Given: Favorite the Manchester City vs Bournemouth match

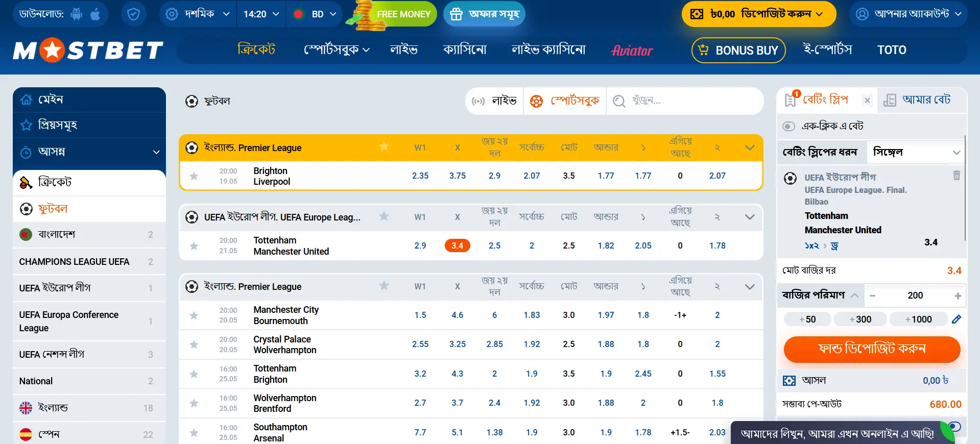Looking at the screenshot, I should [194, 315].
